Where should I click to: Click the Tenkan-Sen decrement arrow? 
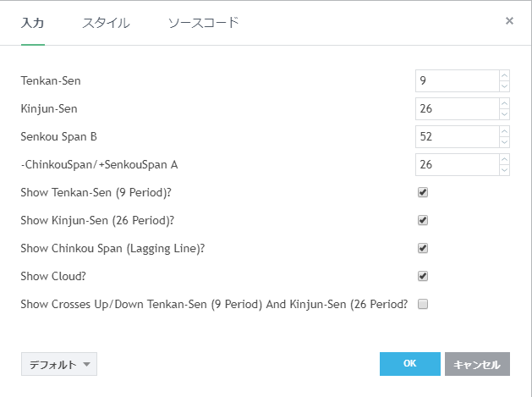click(x=505, y=85)
